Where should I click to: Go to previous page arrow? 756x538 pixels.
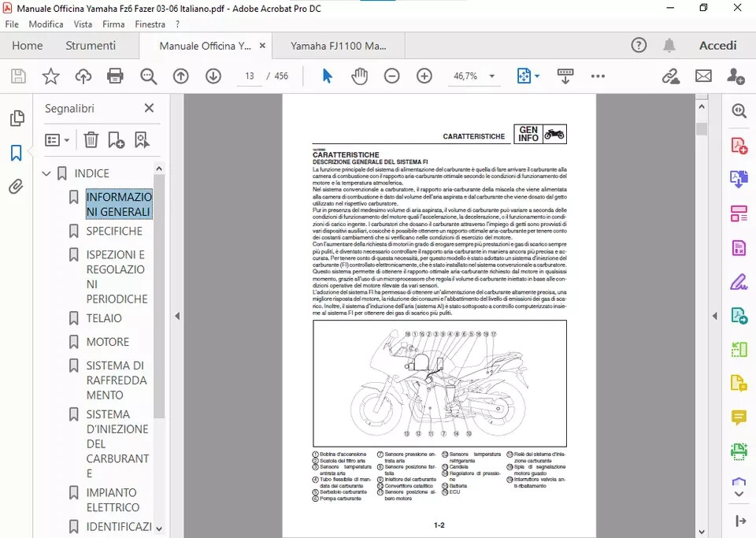181,76
